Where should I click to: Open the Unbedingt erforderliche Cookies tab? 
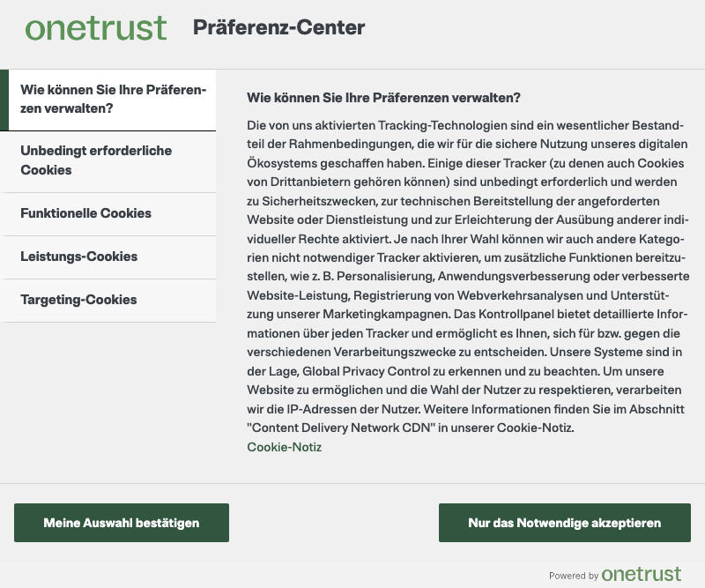[x=108, y=160]
